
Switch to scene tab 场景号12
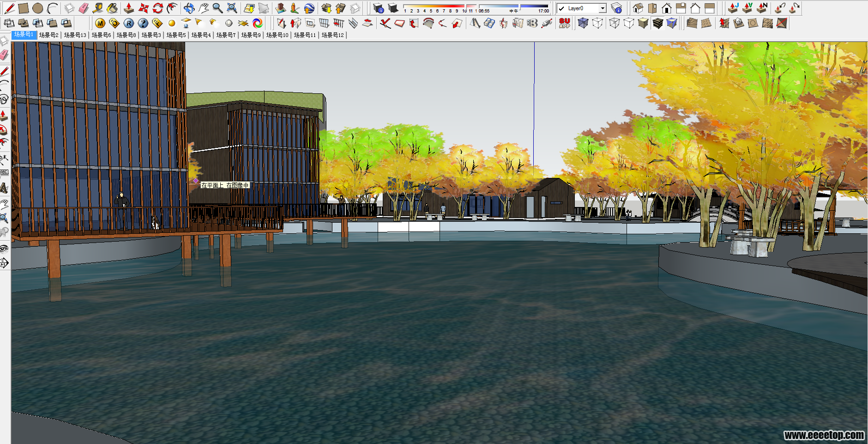(333, 35)
